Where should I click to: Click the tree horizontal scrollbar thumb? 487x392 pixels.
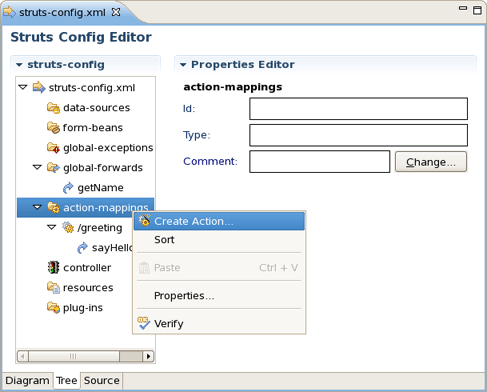(74, 356)
